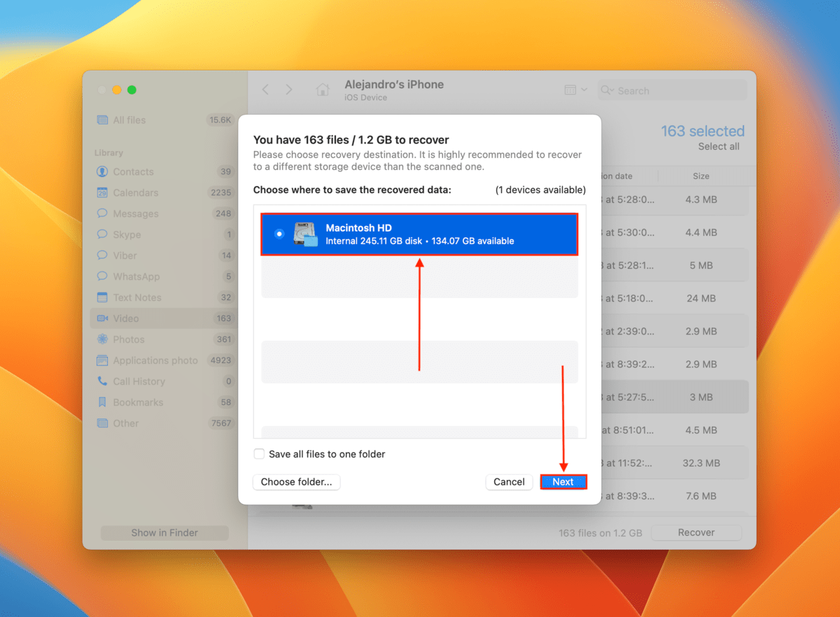
Task: Click the 15.6K count badge for All files
Action: click(x=220, y=120)
